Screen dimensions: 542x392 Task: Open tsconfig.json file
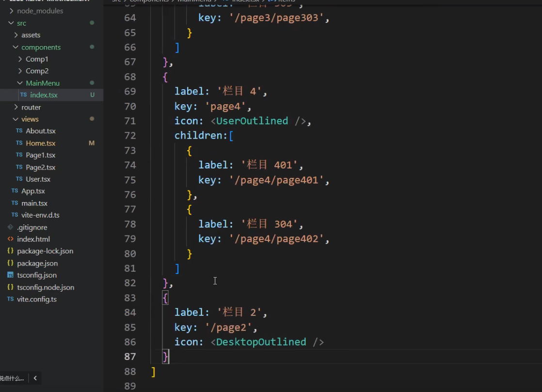(37, 275)
